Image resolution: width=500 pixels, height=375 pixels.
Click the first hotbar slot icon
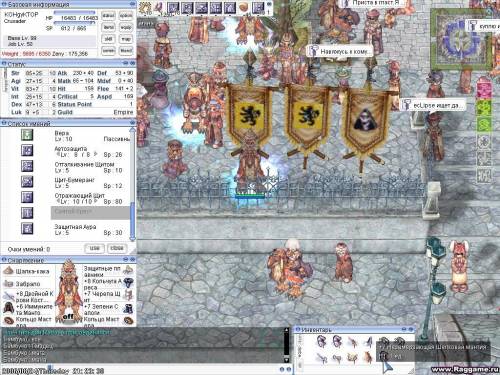(145, 7)
